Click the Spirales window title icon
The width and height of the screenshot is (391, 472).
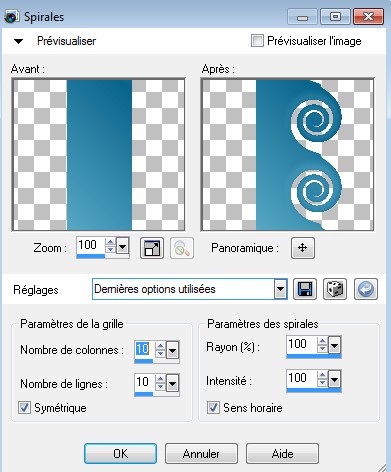11,17
